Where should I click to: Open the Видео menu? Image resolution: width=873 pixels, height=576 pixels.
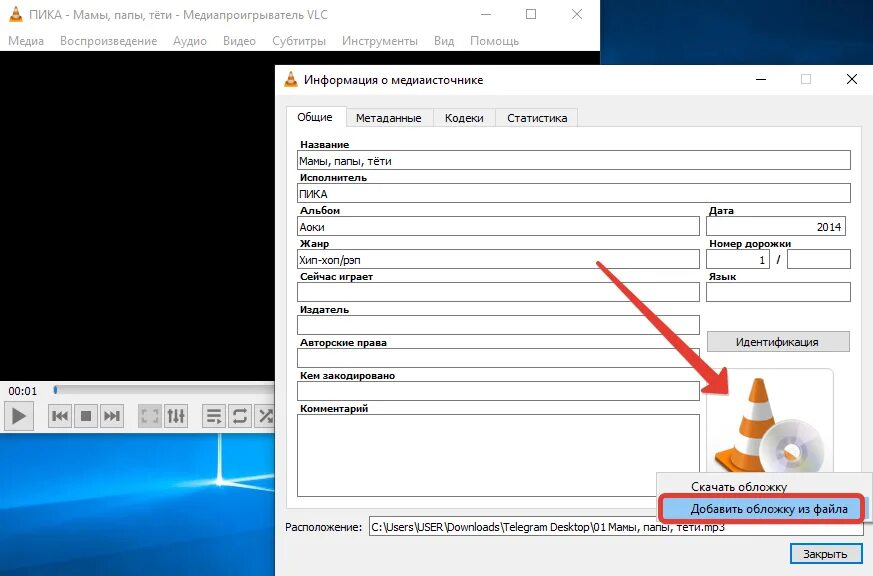click(239, 41)
